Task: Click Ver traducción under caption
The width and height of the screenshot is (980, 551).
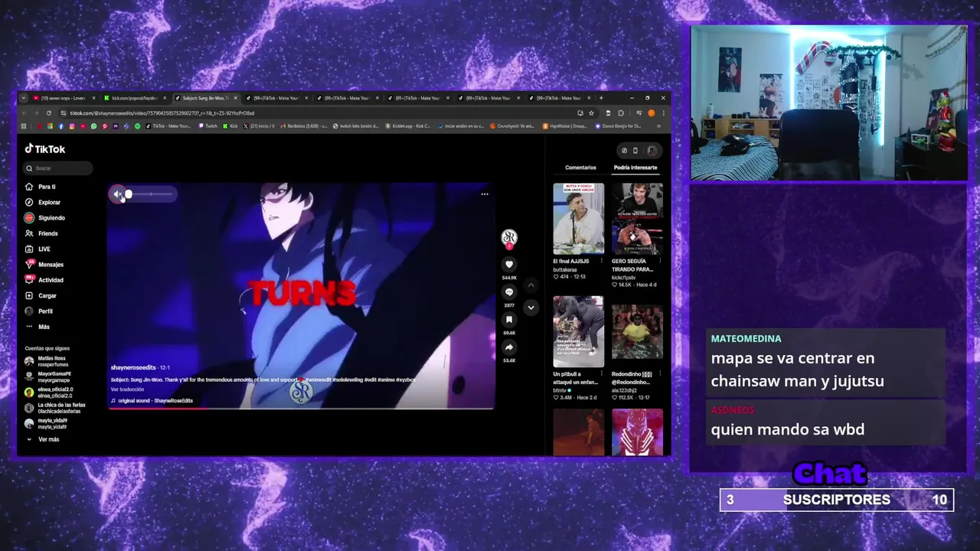Action: pos(127,390)
